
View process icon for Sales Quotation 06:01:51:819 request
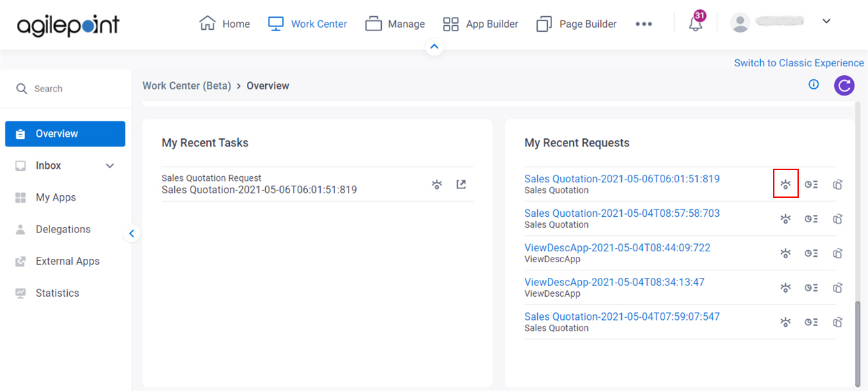click(786, 184)
